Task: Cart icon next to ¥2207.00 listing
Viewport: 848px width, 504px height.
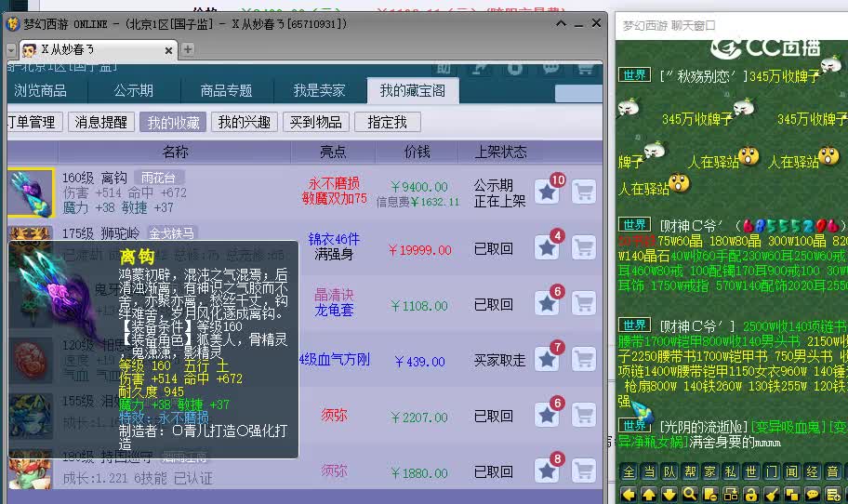Action: click(x=584, y=415)
